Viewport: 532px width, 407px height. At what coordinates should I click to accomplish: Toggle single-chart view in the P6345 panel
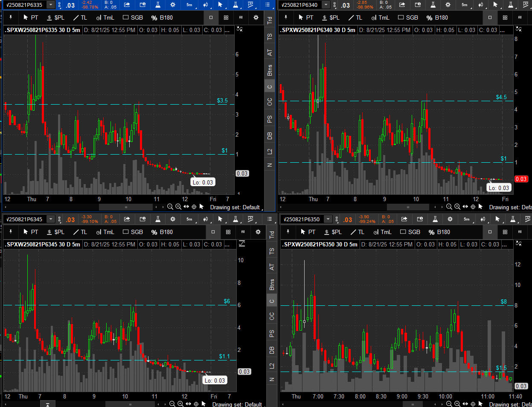213,232
